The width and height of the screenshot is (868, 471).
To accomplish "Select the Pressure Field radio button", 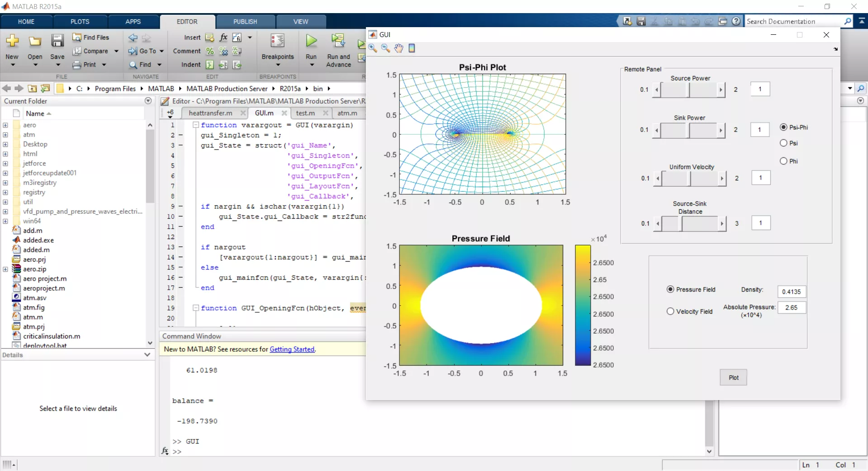I will [x=670, y=289].
